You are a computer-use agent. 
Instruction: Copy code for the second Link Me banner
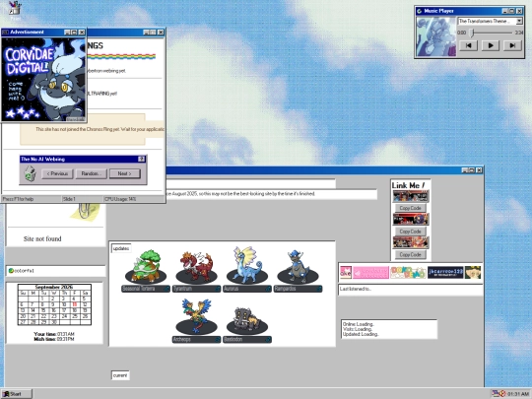click(x=410, y=232)
